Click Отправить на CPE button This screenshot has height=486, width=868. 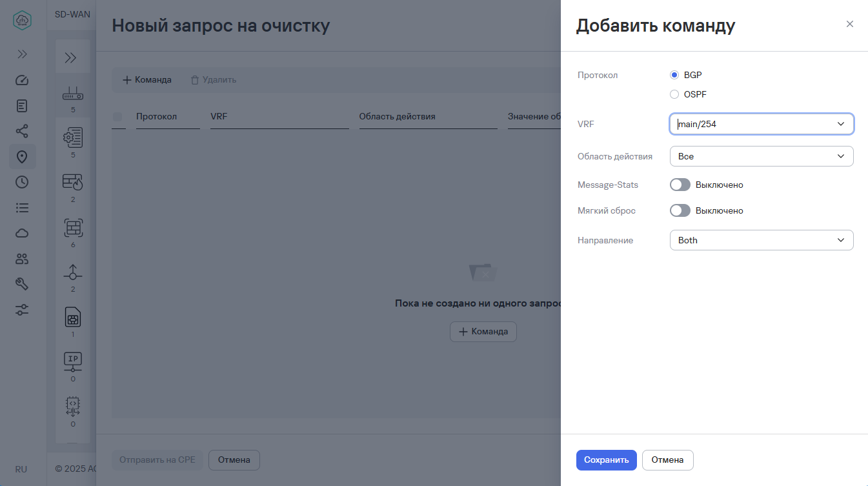pos(157,460)
